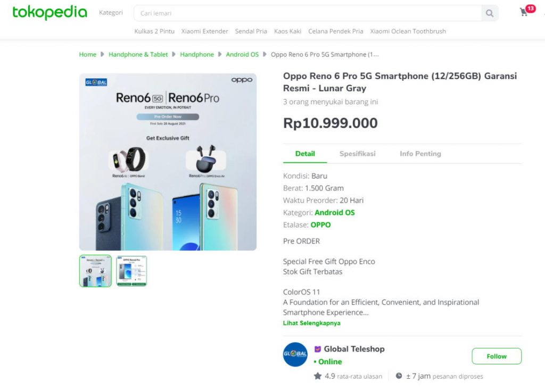Click the Global Teleshop store avatar
The height and width of the screenshot is (392, 545).
click(x=295, y=355)
